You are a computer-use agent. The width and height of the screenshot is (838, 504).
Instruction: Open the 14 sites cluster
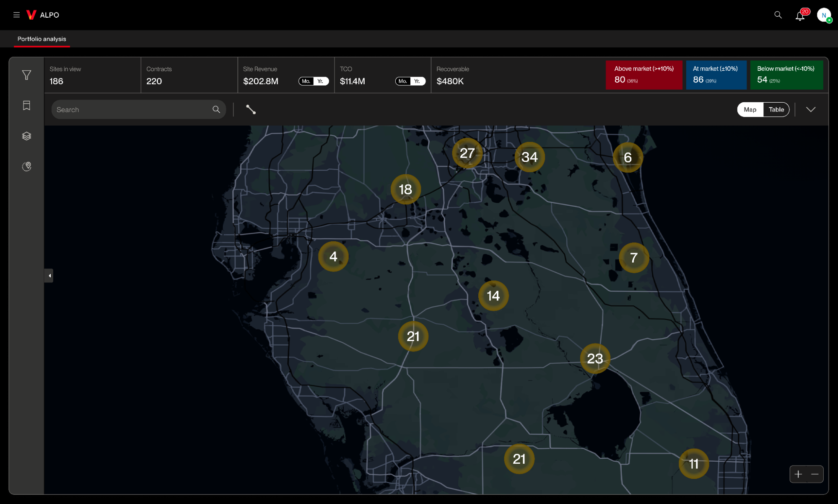tap(493, 296)
